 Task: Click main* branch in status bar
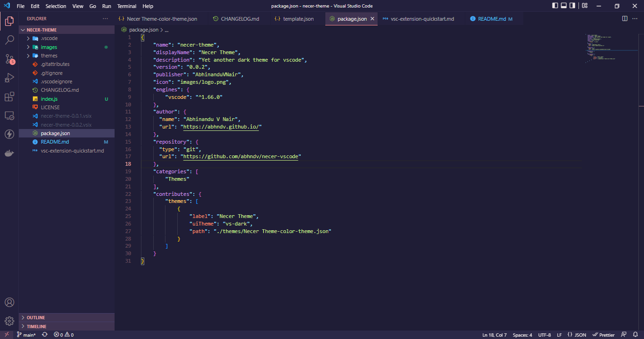pyautogui.click(x=26, y=335)
